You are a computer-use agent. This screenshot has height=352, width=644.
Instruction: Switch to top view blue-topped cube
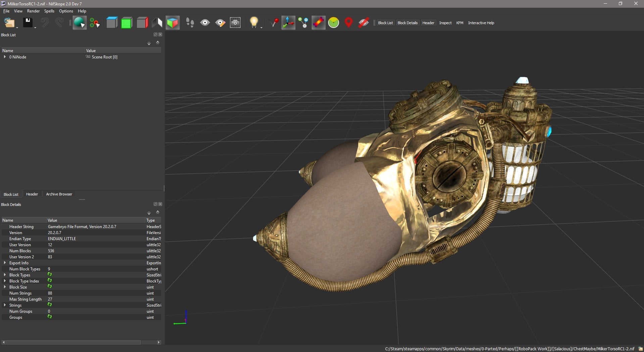pos(112,23)
